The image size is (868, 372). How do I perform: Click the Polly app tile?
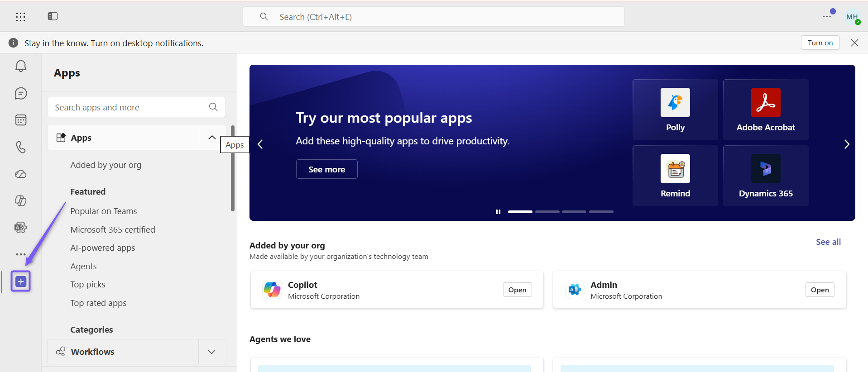pos(675,110)
